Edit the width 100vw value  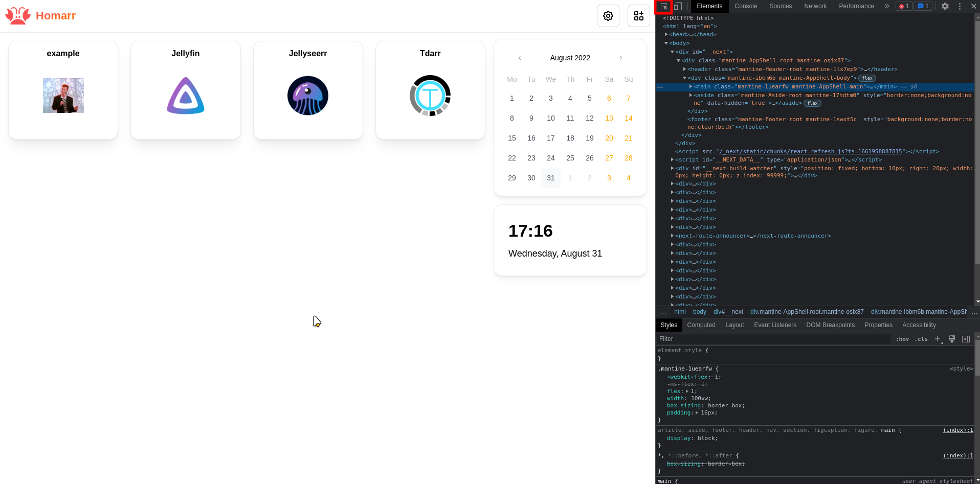(x=701, y=398)
